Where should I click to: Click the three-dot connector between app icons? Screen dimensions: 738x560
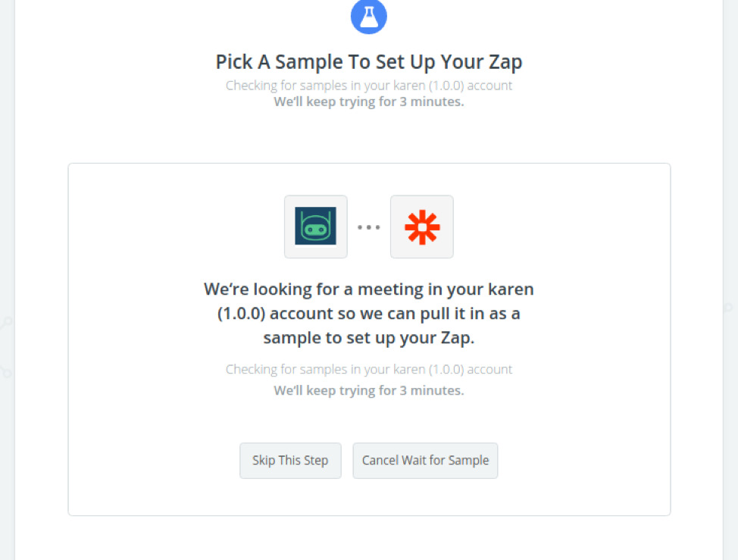(x=368, y=227)
